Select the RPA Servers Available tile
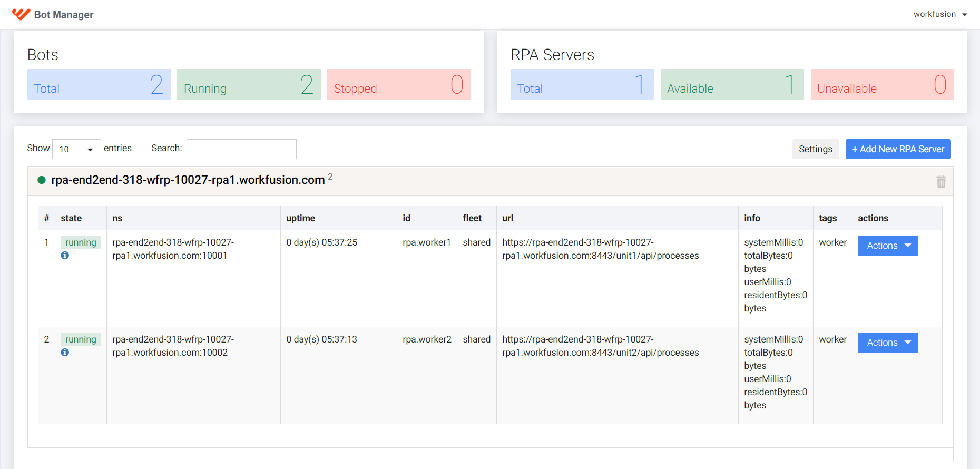 [732, 84]
